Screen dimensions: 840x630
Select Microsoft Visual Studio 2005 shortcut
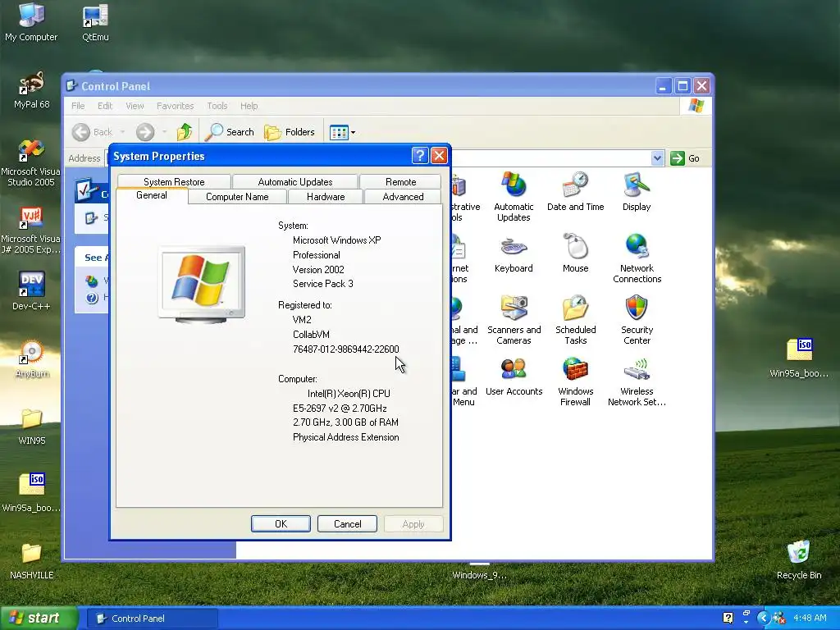30,162
